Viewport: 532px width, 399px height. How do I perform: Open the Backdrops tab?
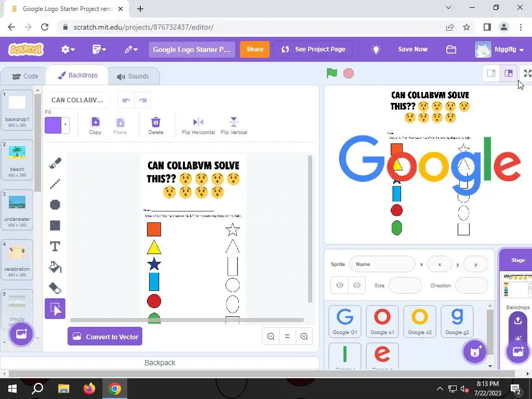(78, 75)
